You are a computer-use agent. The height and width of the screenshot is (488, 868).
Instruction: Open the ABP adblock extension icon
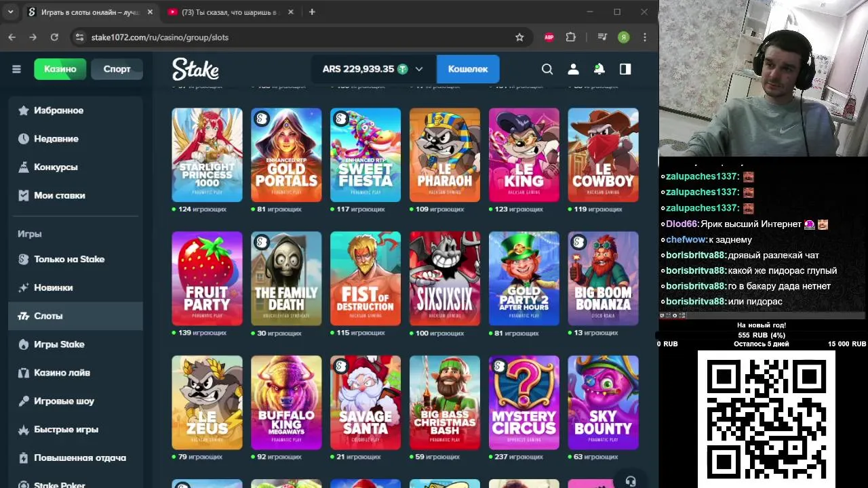tap(549, 37)
